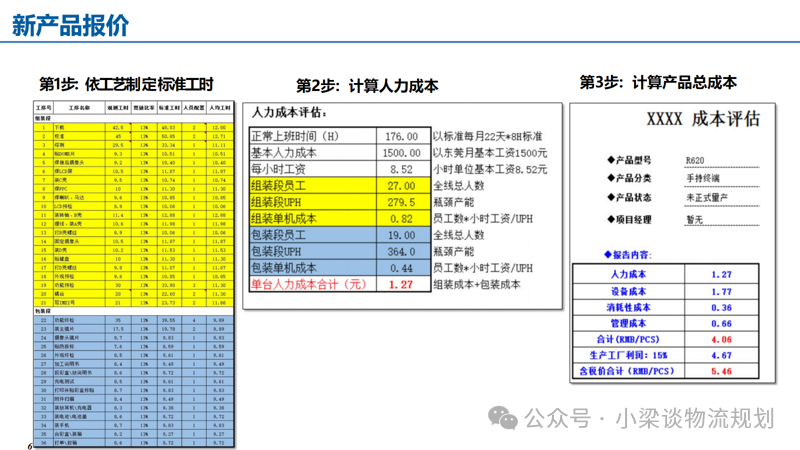Select the 第2步 计算人力成本 heading

pos(367,86)
